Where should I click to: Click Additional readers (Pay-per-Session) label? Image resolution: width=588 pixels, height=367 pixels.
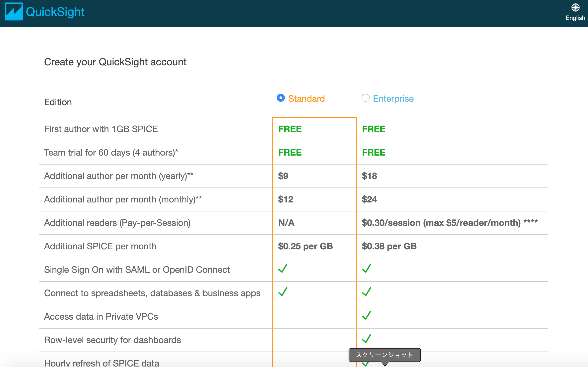coord(117,223)
